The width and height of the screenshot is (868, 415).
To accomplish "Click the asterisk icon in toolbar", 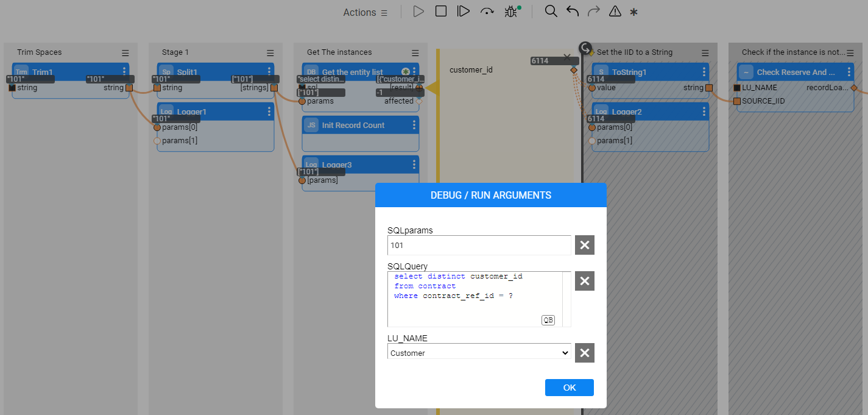I will pyautogui.click(x=634, y=12).
